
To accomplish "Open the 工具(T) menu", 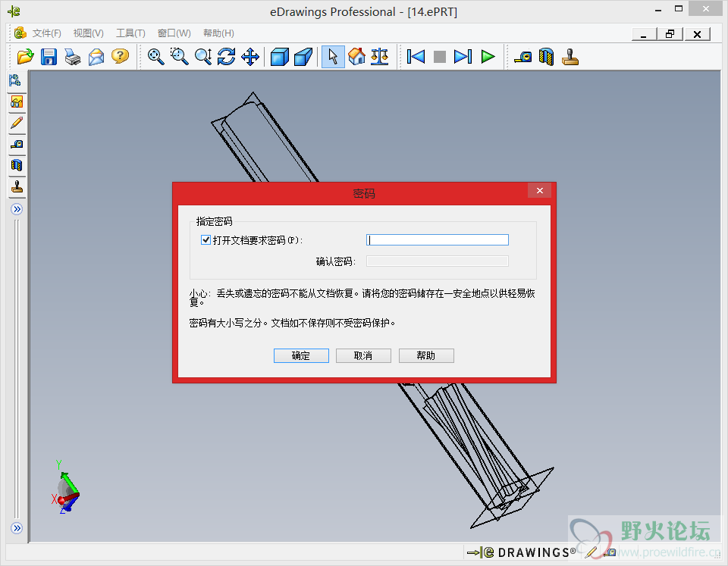I will 130,33.
